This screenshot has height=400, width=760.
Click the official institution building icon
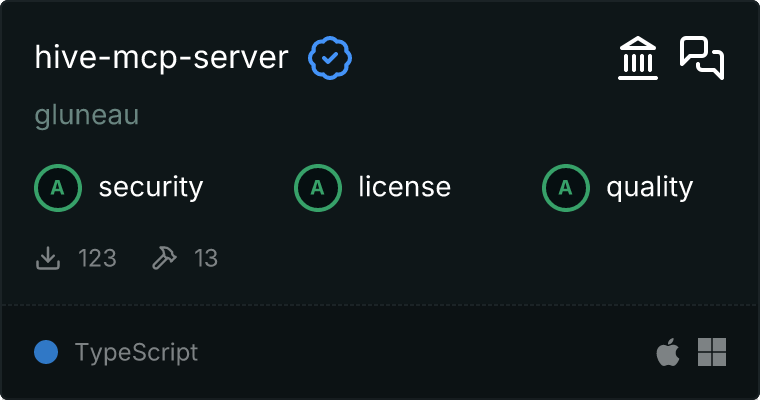tap(638, 58)
